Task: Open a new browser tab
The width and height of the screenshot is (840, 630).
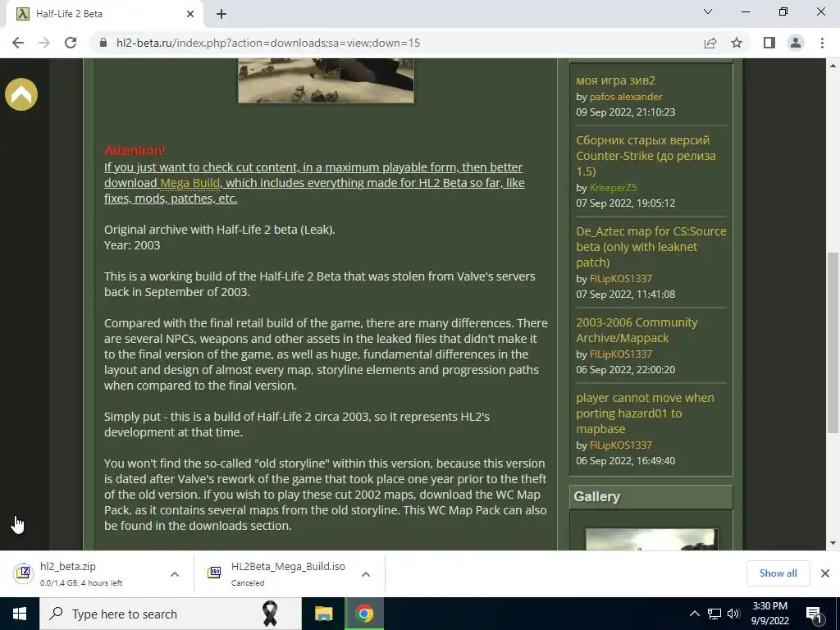Action: [221, 14]
